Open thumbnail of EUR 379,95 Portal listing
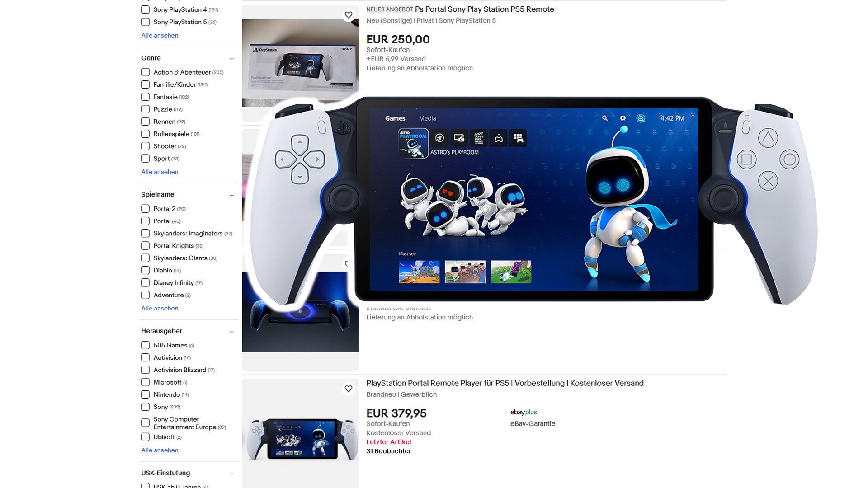The image size is (868, 488). point(301,433)
